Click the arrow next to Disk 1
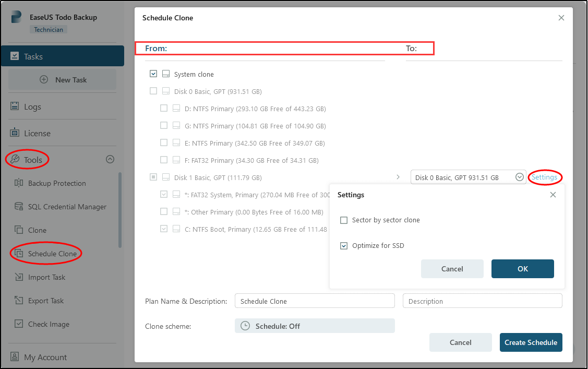 [398, 177]
